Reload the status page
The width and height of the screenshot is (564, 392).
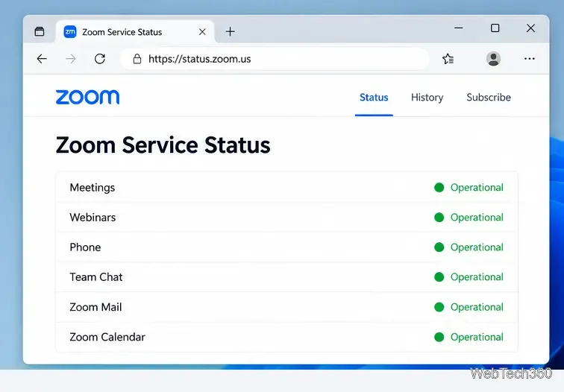click(x=100, y=59)
